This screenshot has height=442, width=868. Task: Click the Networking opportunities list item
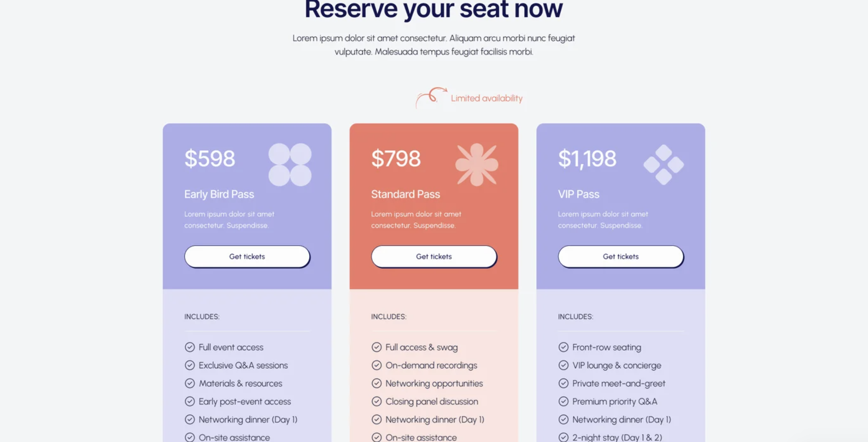[434, 383]
